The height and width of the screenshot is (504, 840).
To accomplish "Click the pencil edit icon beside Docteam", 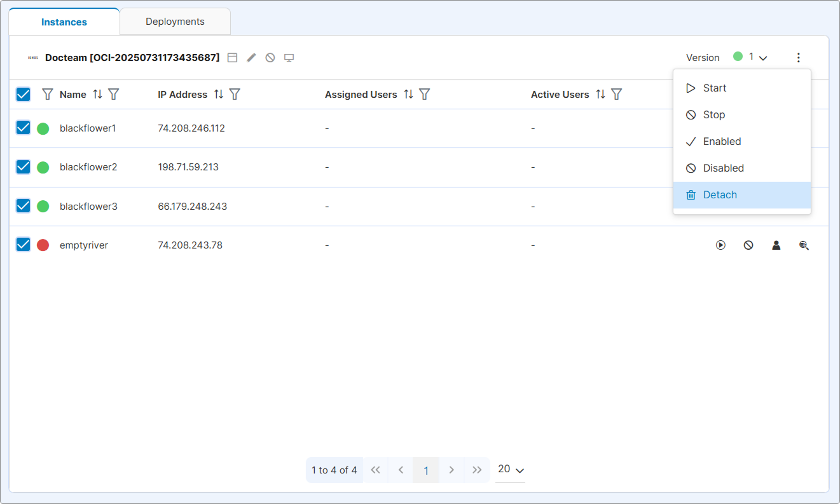I will [x=251, y=58].
